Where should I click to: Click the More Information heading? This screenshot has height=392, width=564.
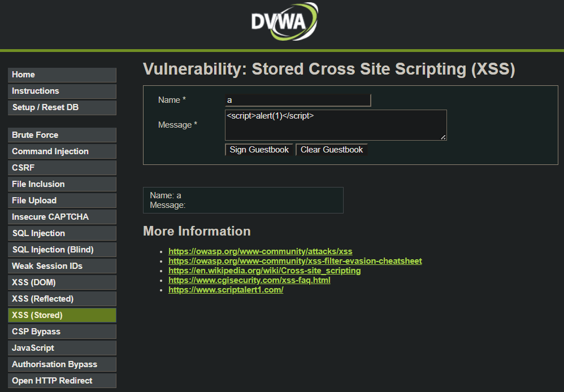tap(197, 231)
